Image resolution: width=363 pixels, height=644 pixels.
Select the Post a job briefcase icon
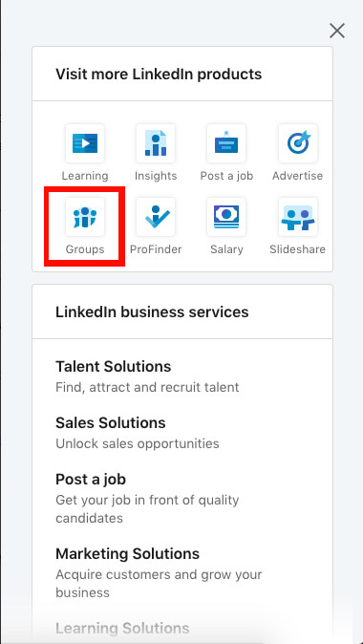[226, 143]
